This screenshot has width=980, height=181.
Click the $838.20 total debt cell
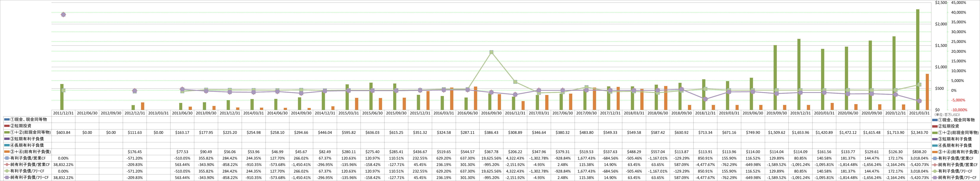pos(919,152)
